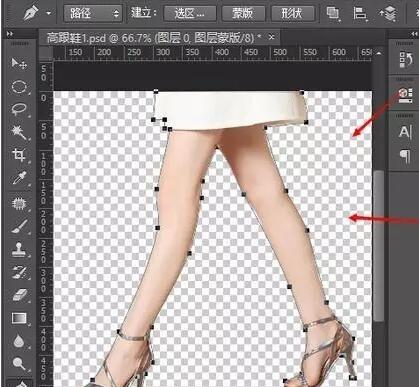Click the 选区... button
Image resolution: width=419 pixels, height=387 pixels.
pyautogui.click(x=190, y=14)
